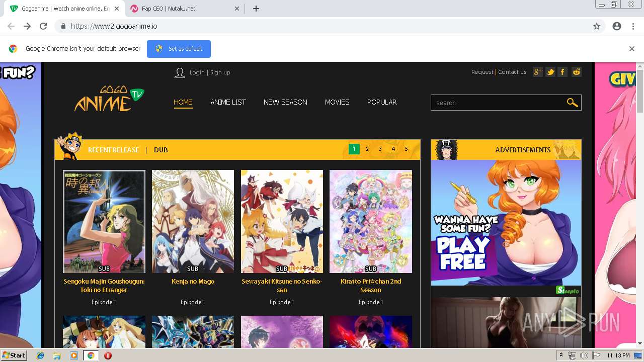Click the Sign up link
This screenshot has width=644, height=362.
pos(220,72)
